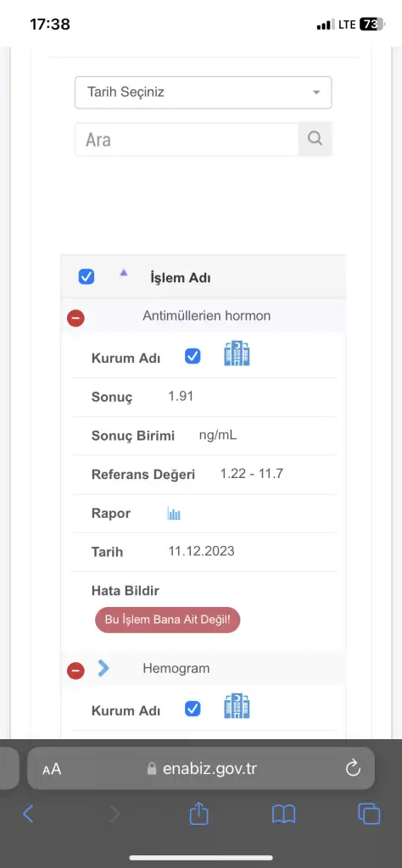Click the search magnifier icon
This screenshot has width=402, height=868.
(x=315, y=138)
